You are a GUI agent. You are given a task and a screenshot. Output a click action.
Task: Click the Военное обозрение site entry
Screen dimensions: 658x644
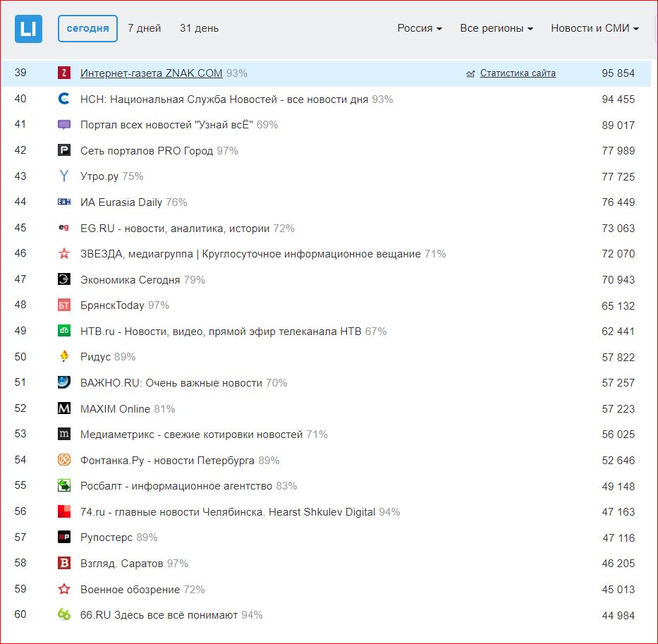[x=130, y=589]
